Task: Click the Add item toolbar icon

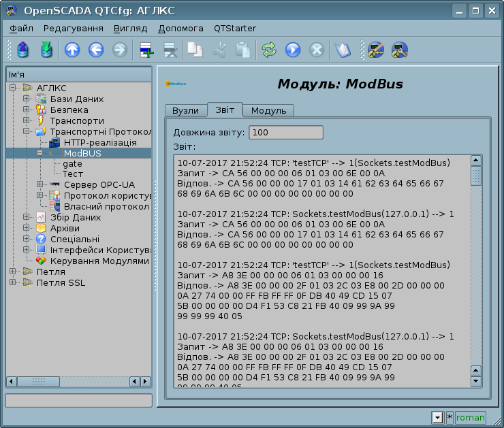Action: coord(146,50)
